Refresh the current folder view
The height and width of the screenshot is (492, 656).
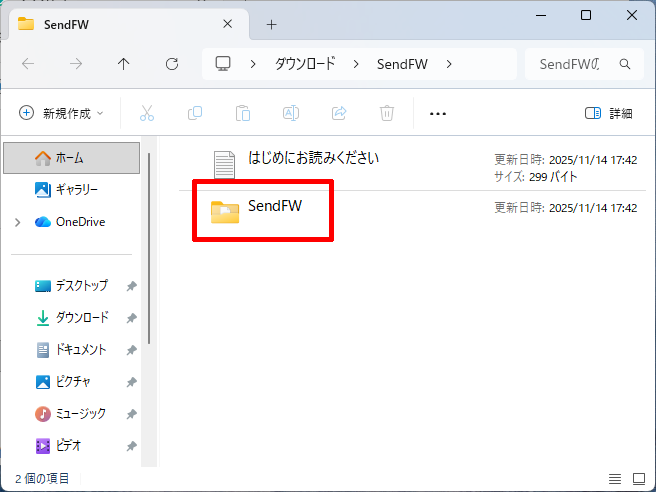171,64
